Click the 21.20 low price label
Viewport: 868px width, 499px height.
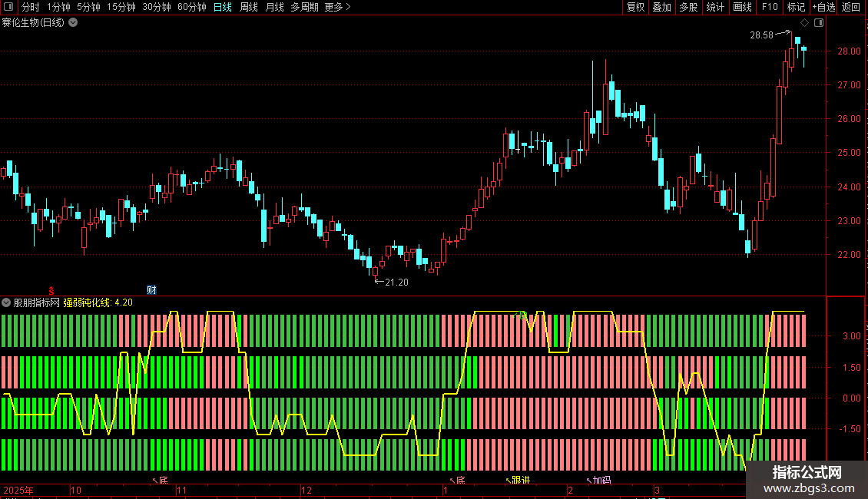coord(396,283)
